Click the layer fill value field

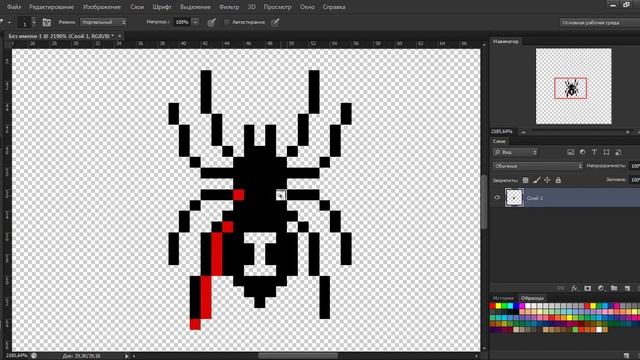(635, 180)
